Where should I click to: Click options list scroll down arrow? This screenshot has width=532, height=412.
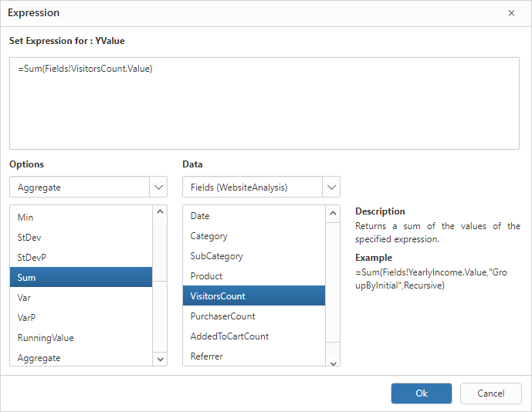(x=160, y=359)
